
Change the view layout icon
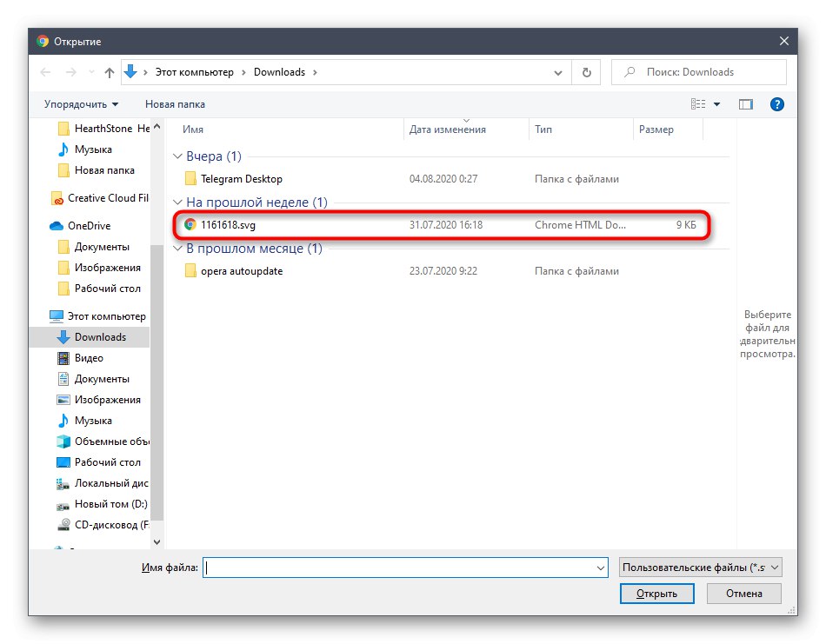point(698,104)
